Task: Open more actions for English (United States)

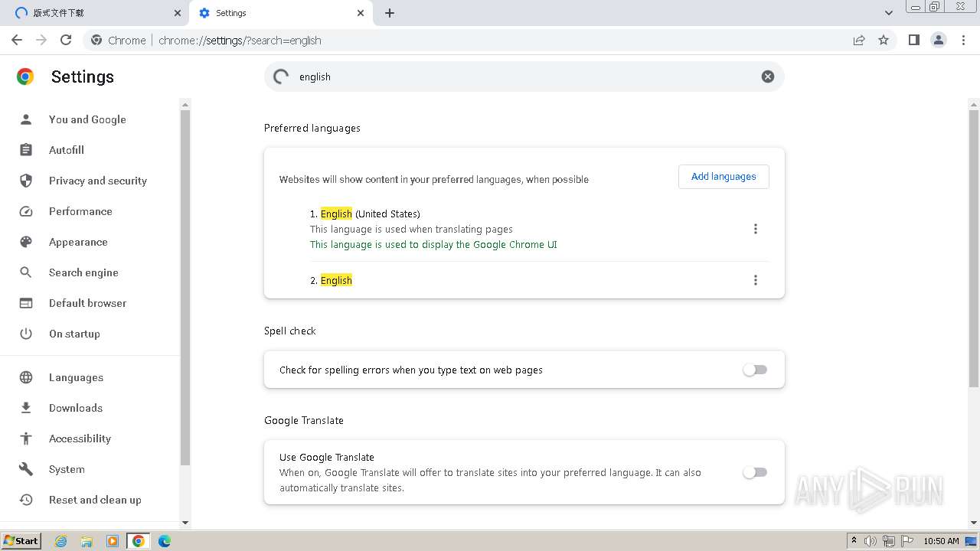Action: point(755,229)
